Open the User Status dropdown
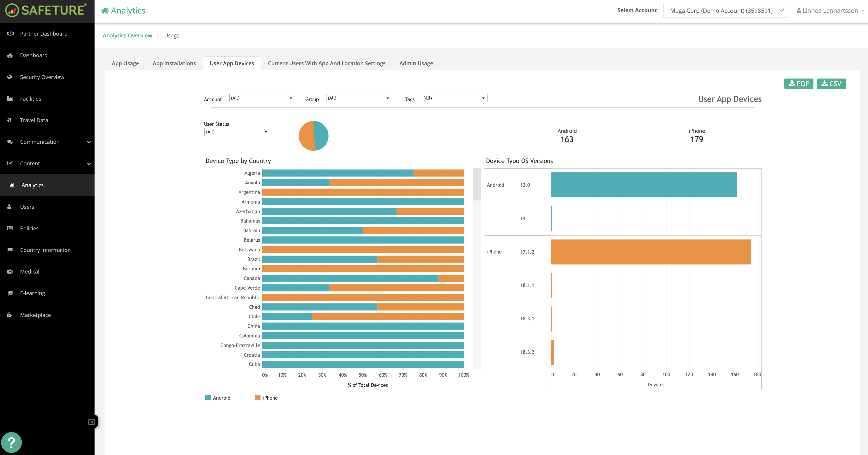This screenshot has width=868, height=455. tap(237, 132)
